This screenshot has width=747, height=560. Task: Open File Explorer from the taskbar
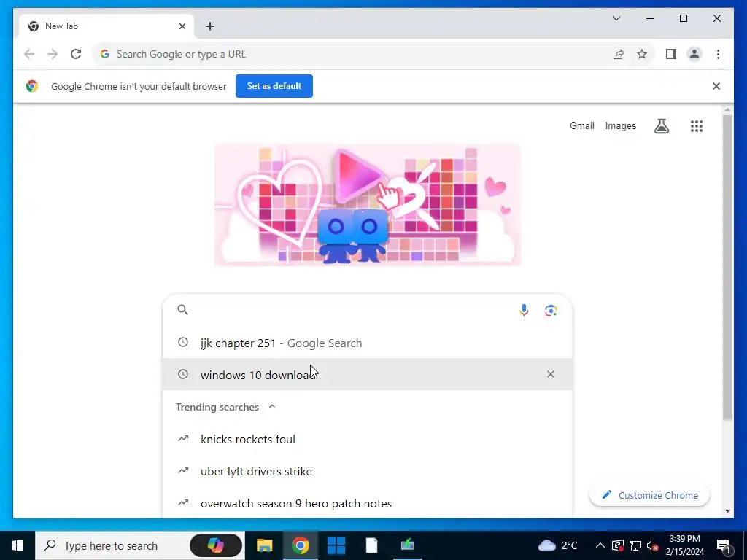tap(264, 545)
